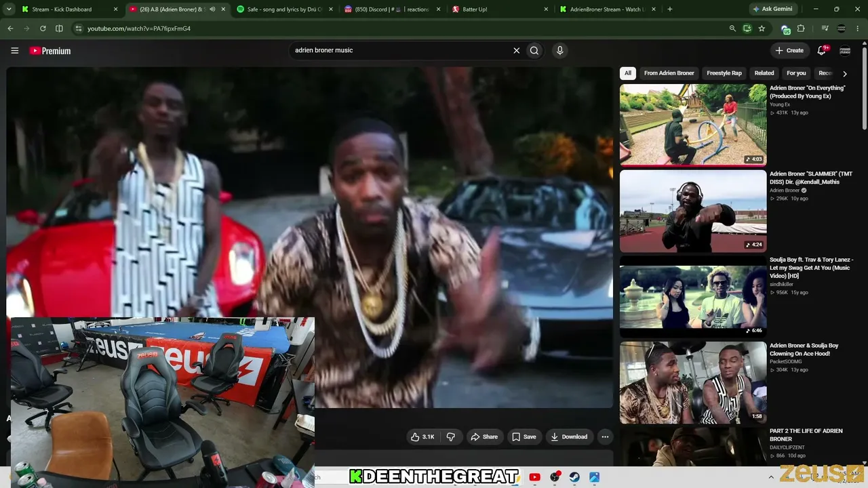Save the video to a playlist
The width and height of the screenshot is (868, 488).
tap(524, 436)
